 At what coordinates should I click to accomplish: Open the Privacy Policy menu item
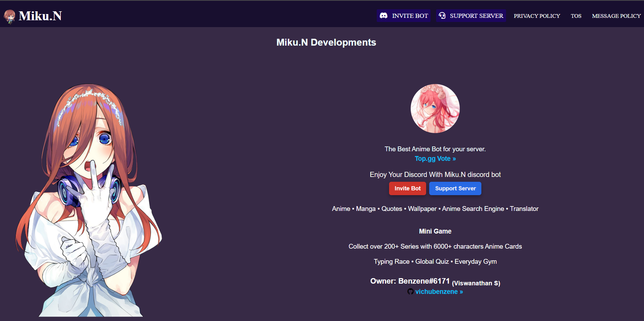[x=537, y=16]
